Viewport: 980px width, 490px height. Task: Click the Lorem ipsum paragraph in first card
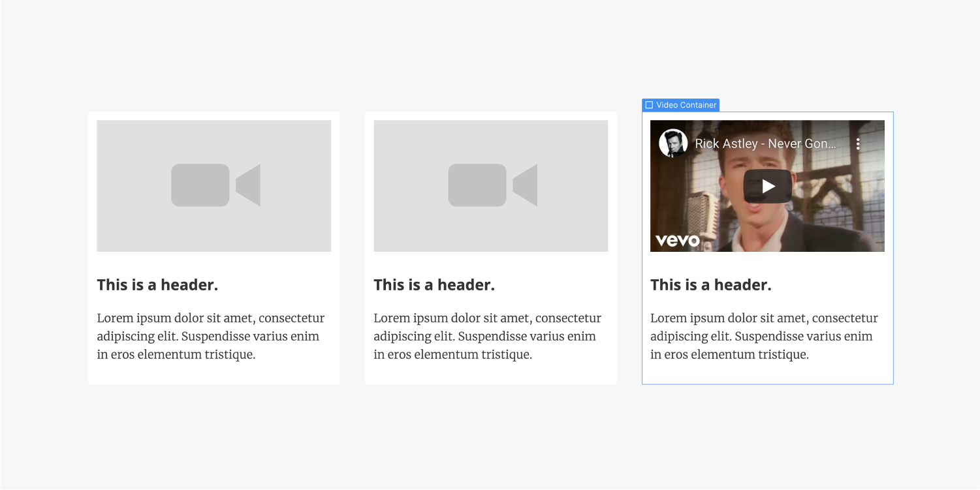point(211,337)
